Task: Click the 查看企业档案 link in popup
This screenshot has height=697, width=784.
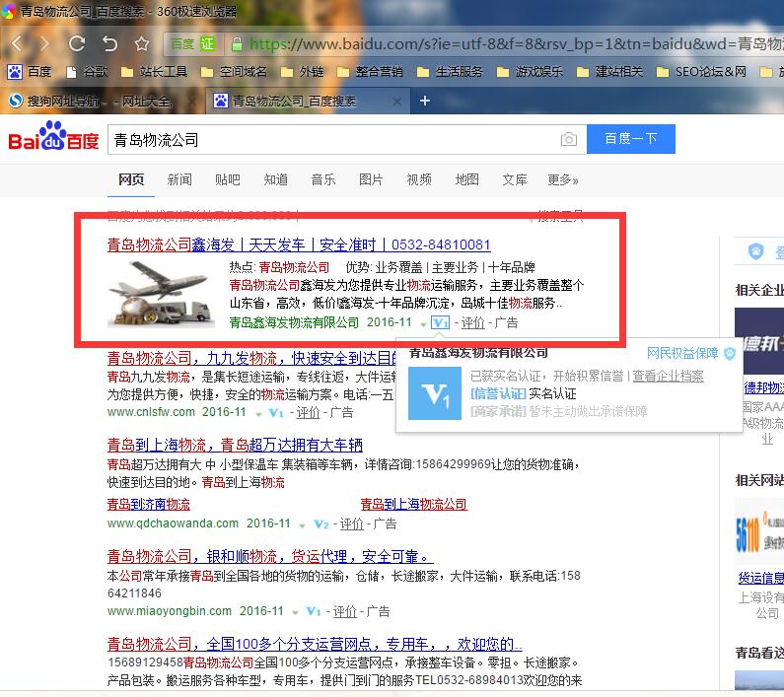Action: (668, 376)
